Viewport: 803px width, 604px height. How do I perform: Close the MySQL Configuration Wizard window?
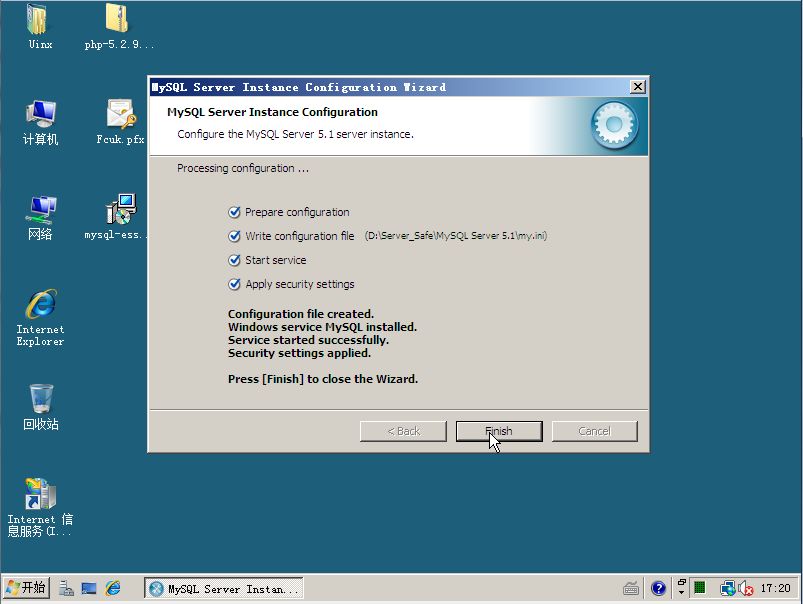point(637,87)
